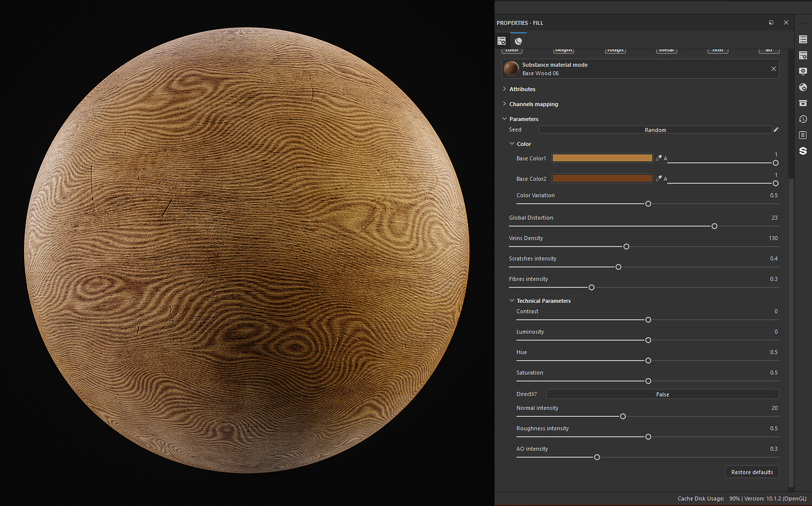Switch to the first properties tab

pos(502,41)
